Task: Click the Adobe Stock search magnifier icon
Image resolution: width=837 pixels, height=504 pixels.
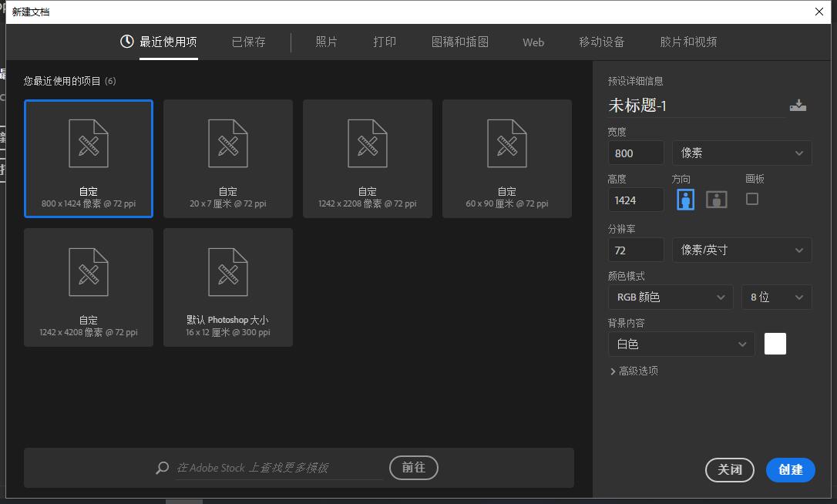Action: coord(162,468)
